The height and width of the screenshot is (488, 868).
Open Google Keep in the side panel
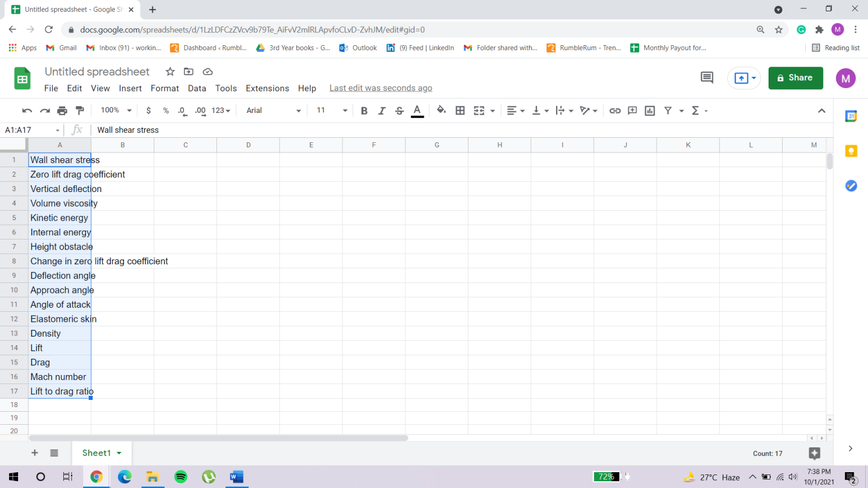click(850, 151)
